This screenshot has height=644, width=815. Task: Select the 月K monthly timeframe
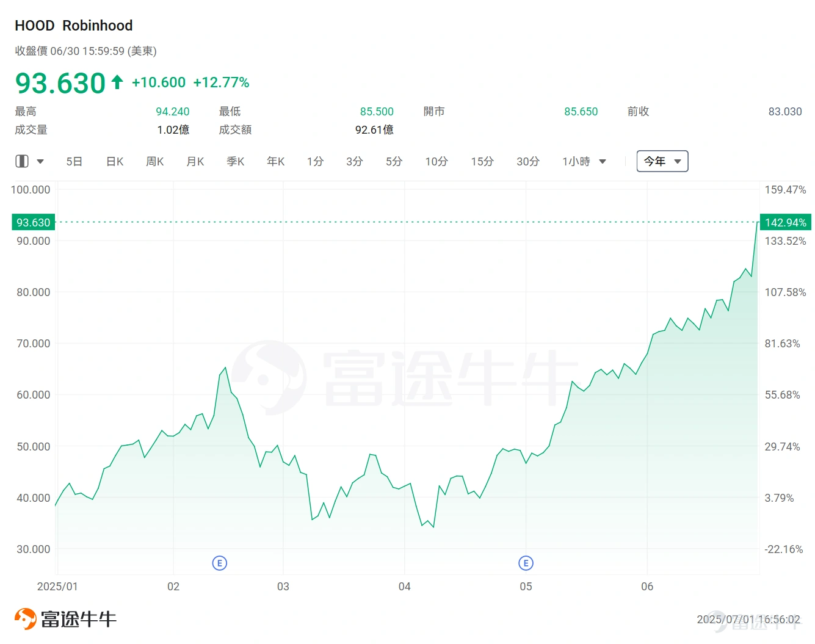(195, 161)
